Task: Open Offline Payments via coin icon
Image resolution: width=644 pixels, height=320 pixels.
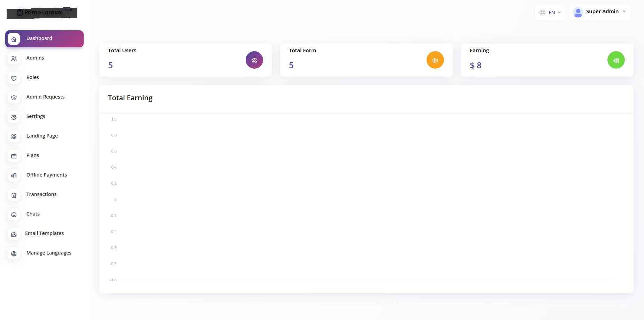Action: (x=14, y=175)
